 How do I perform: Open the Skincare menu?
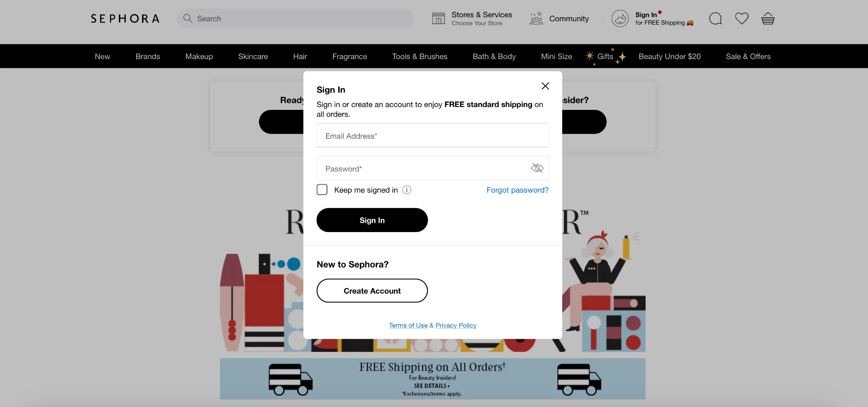(253, 57)
